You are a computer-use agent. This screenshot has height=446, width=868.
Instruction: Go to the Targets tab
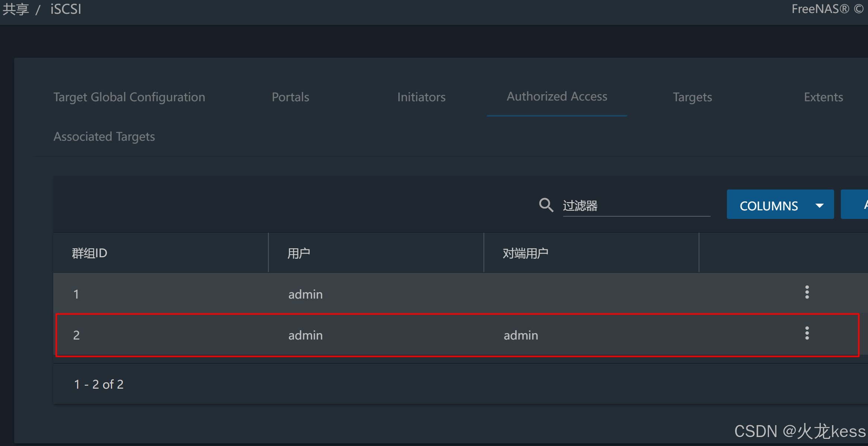click(692, 97)
